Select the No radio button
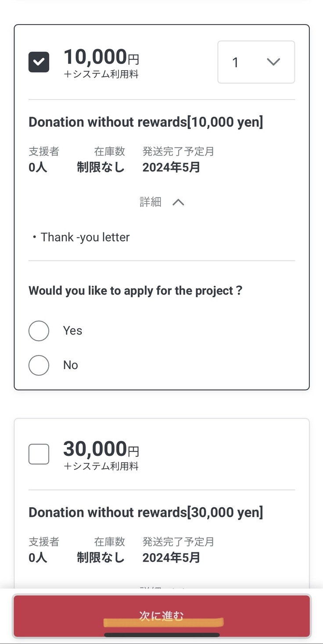 tap(39, 365)
